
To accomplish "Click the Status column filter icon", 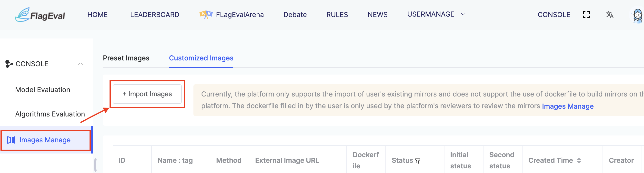I will tap(417, 161).
